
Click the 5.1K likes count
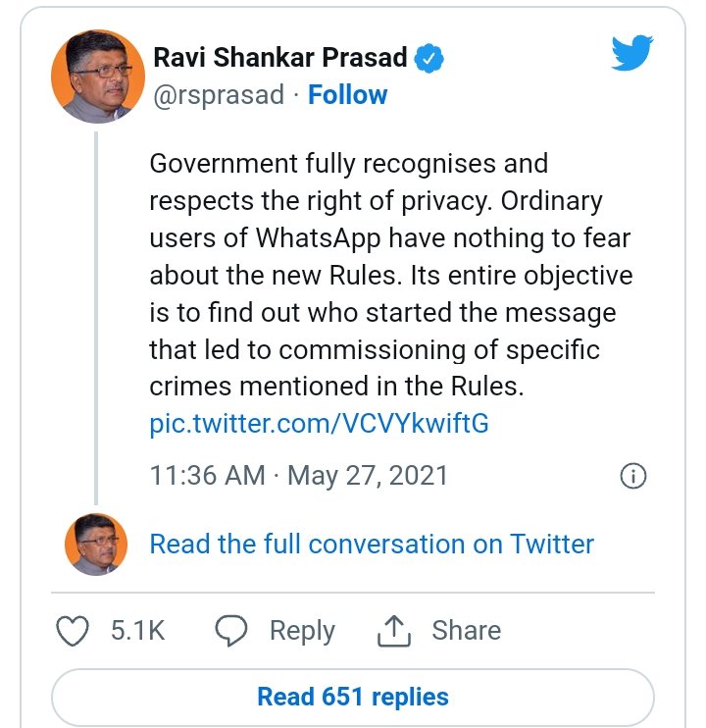137,631
